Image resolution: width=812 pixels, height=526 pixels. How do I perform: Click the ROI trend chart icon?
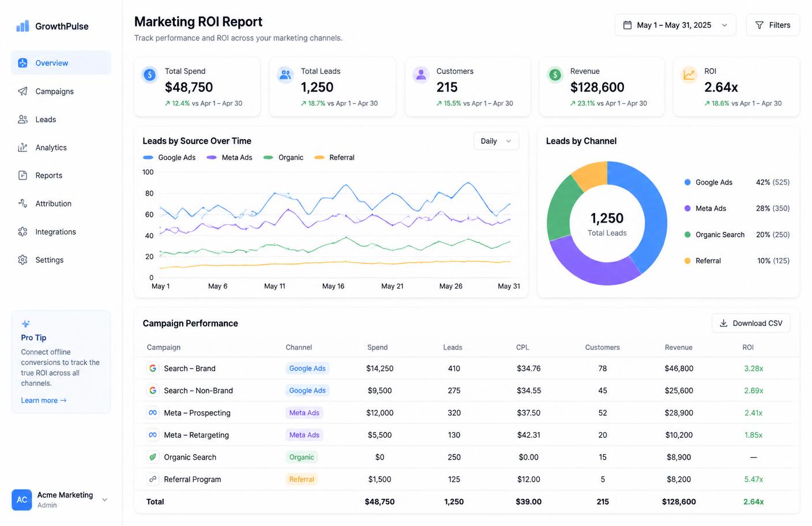tap(689, 74)
